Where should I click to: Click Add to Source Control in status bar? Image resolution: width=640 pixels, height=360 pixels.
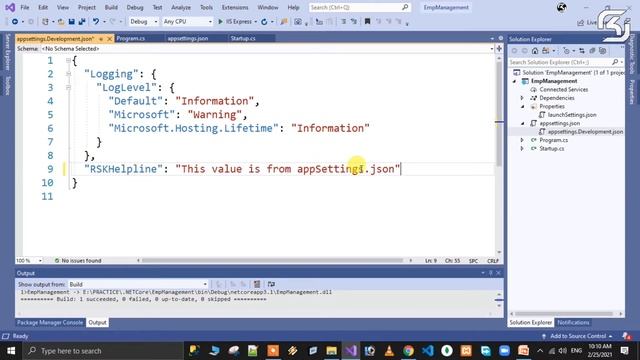pos(578,336)
